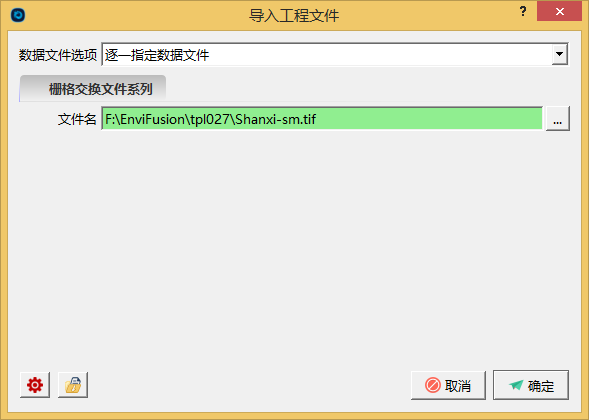Click the red prohibition icon on 取消
The width and height of the screenshot is (589, 420).
tap(432, 385)
